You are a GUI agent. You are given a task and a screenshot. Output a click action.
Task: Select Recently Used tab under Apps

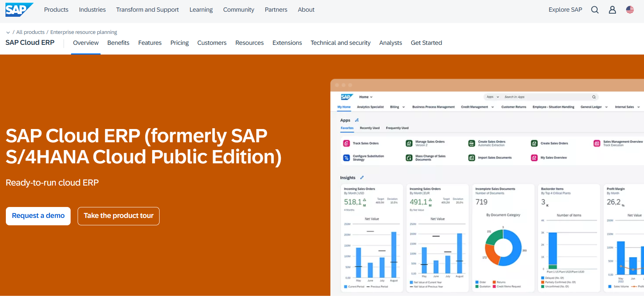[x=369, y=128]
